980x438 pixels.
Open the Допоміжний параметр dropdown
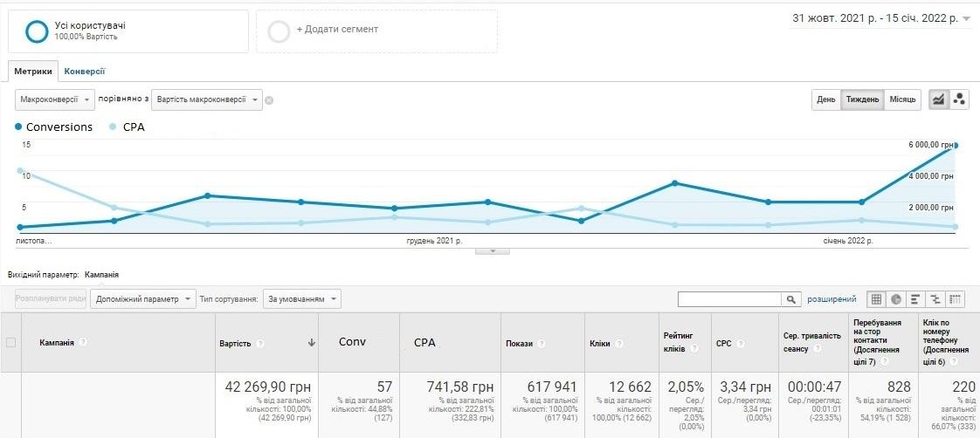(x=143, y=299)
